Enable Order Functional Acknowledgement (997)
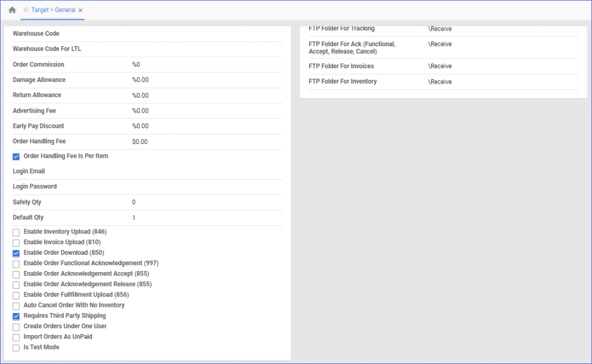 coord(16,263)
